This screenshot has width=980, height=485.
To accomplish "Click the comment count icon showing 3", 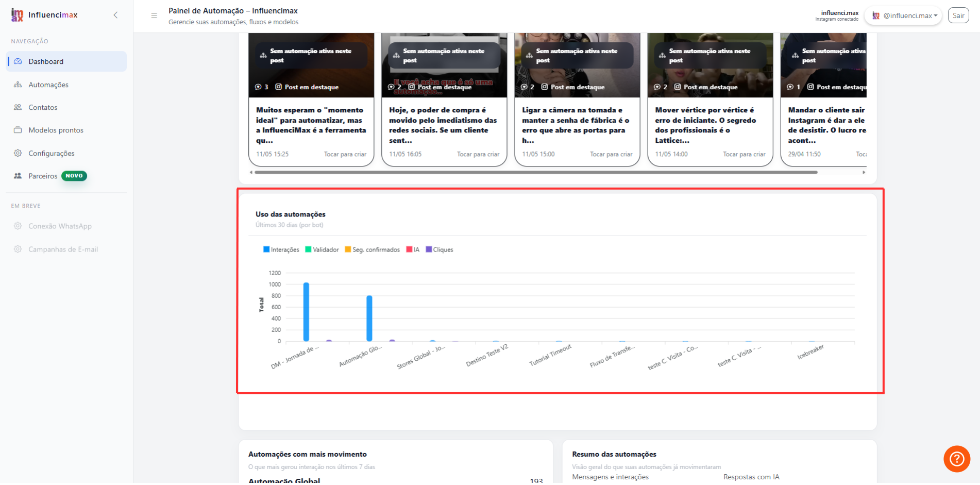I will 258,87.
